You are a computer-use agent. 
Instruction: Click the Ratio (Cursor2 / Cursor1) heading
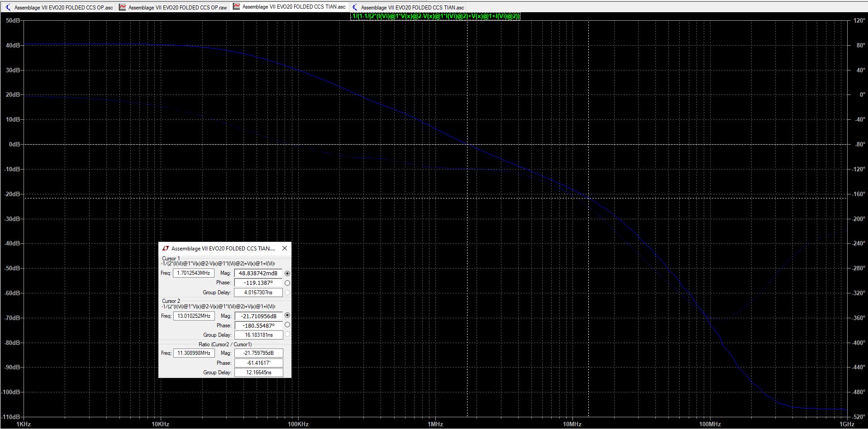coord(225,344)
